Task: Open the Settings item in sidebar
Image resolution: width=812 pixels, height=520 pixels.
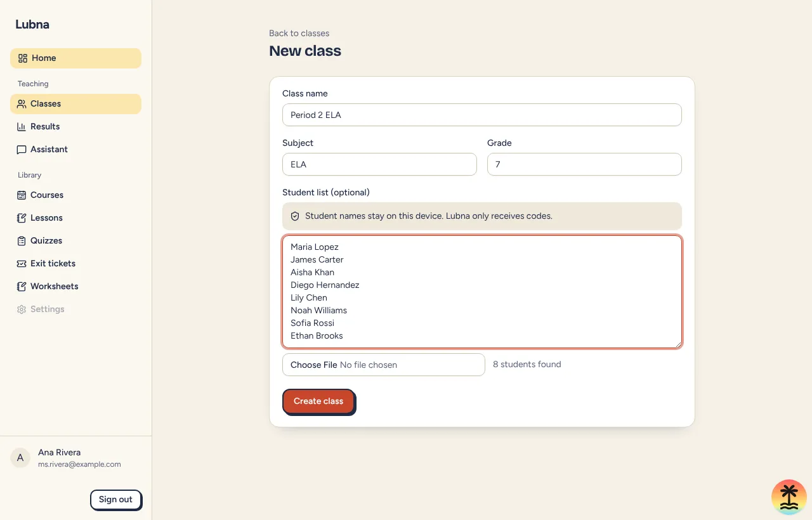Action: pyautogui.click(x=75, y=309)
